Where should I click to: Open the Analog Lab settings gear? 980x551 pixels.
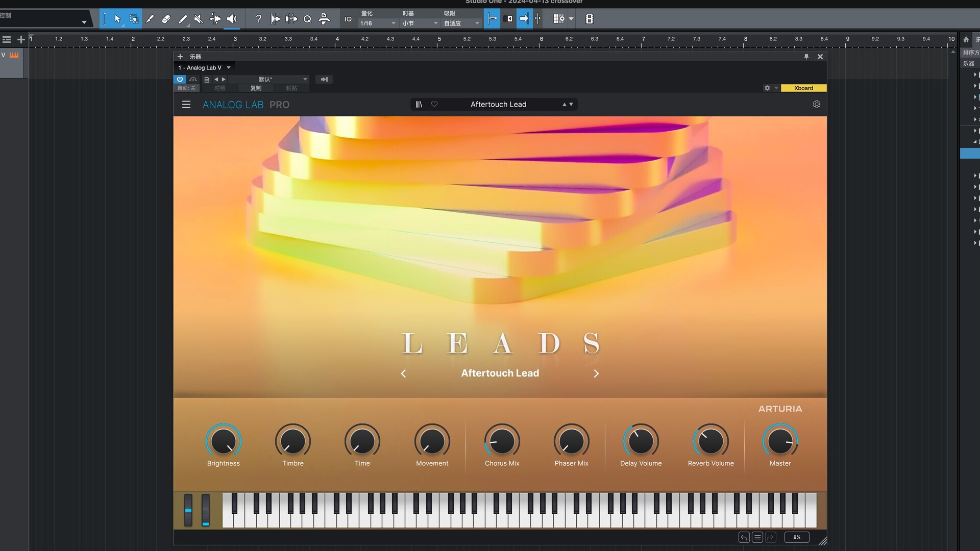coord(816,104)
